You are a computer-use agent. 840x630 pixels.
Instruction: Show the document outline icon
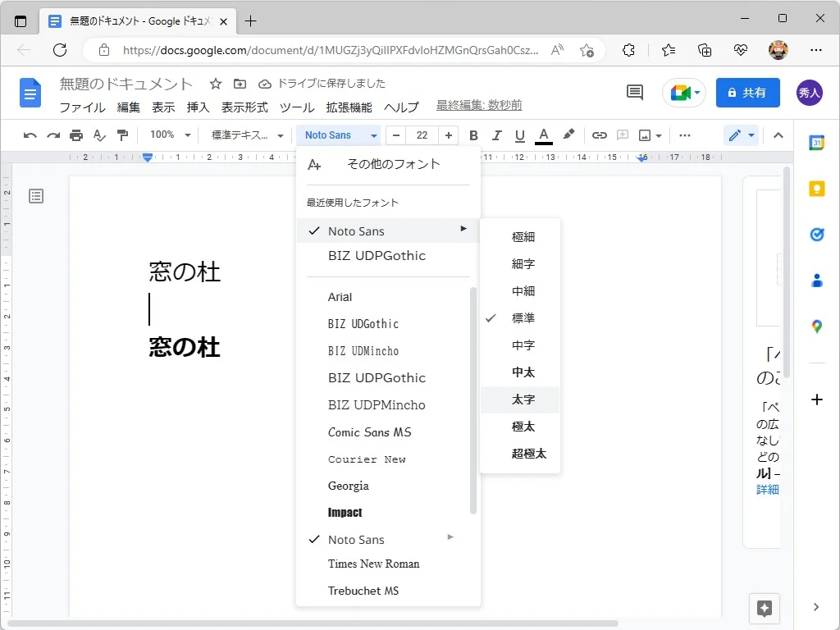pyautogui.click(x=36, y=196)
